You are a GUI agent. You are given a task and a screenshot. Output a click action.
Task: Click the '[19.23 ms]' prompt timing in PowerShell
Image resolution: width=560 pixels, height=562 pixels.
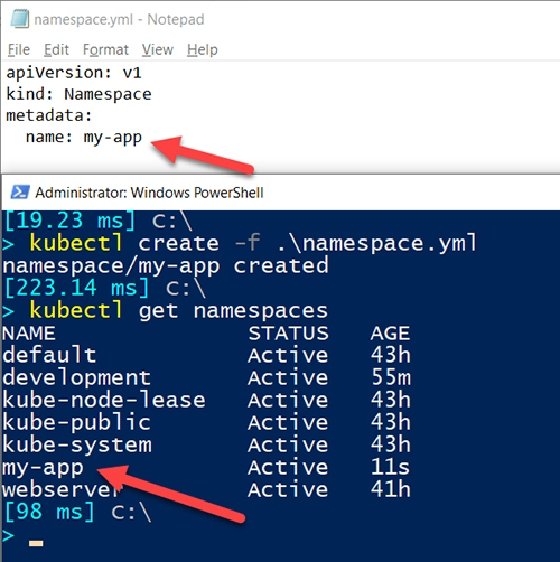[70, 220]
